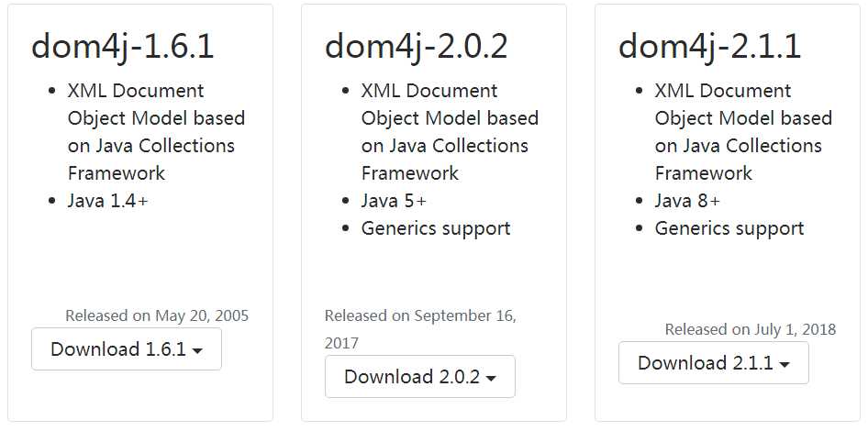
Task: Open the Download 1.6.1 dropdown button
Action: click(x=127, y=349)
